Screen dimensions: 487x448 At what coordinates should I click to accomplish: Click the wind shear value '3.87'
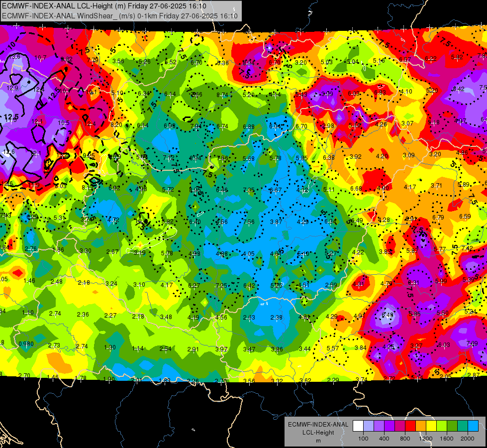point(276,222)
